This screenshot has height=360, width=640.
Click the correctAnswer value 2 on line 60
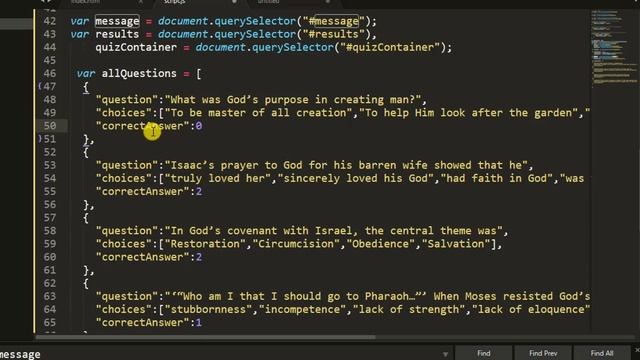point(199,257)
